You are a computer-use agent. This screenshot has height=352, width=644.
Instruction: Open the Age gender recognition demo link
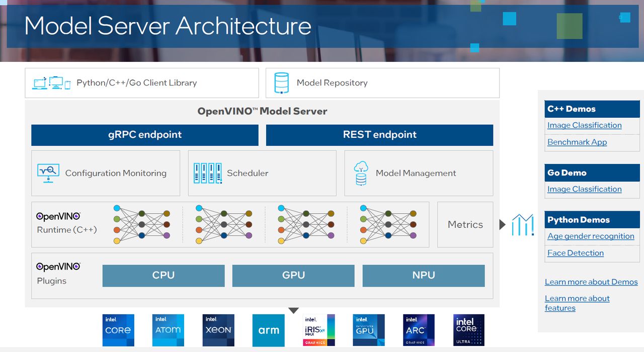tap(591, 236)
